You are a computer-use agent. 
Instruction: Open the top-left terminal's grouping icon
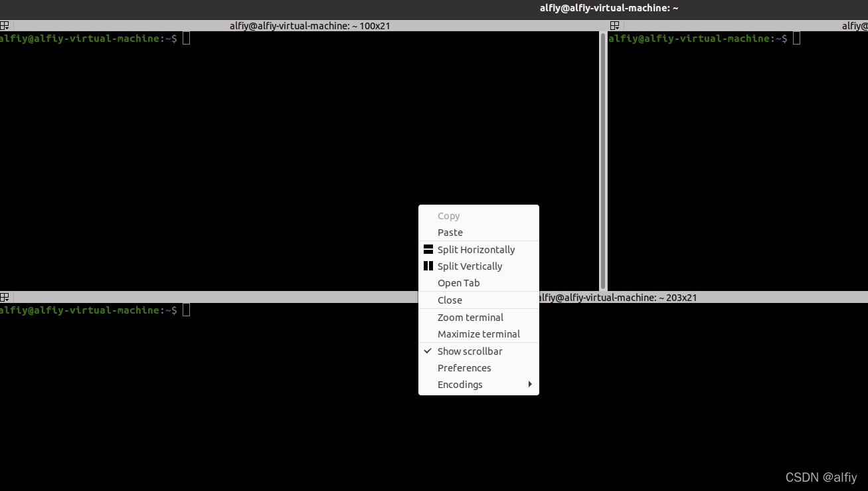(4, 26)
